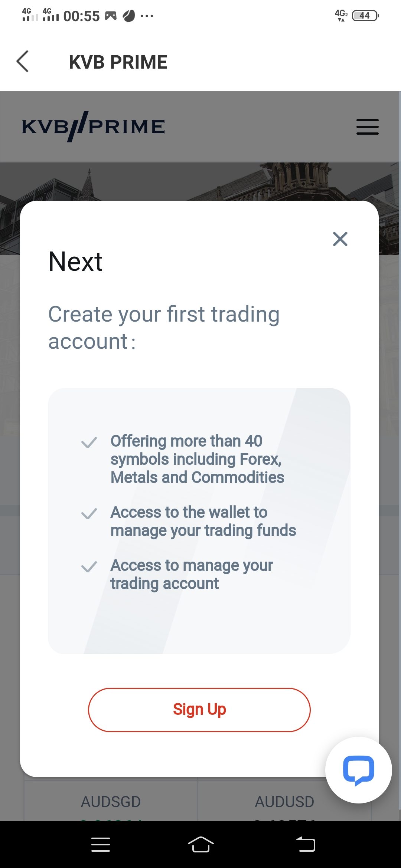Select the AUDSGD symbol tile

coord(111,801)
